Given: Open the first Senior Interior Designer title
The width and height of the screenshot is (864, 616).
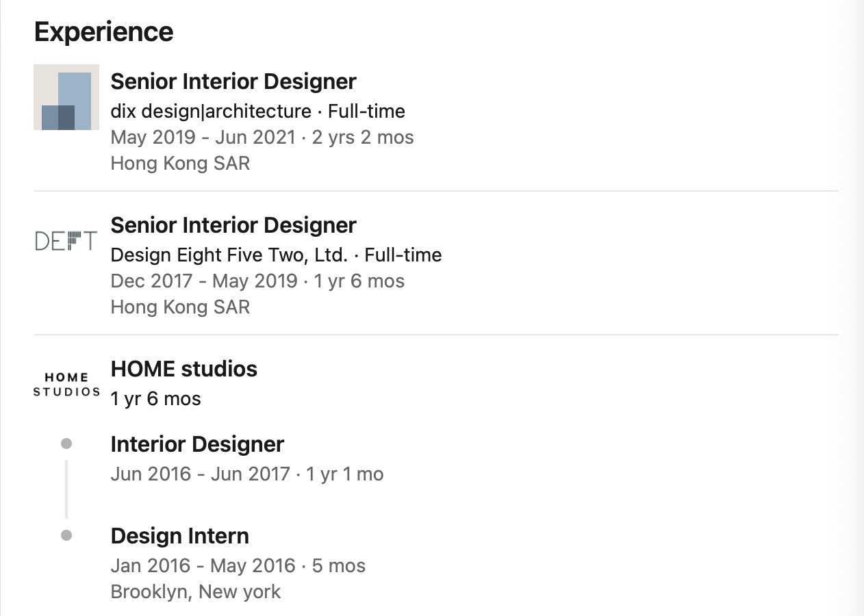Looking at the screenshot, I should point(233,81).
